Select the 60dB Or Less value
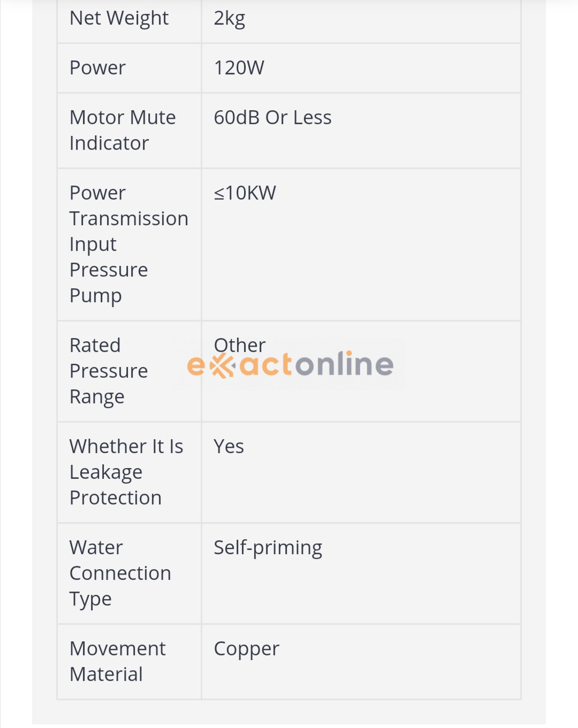Viewport: 578px width, 728px height. pyautogui.click(x=272, y=118)
